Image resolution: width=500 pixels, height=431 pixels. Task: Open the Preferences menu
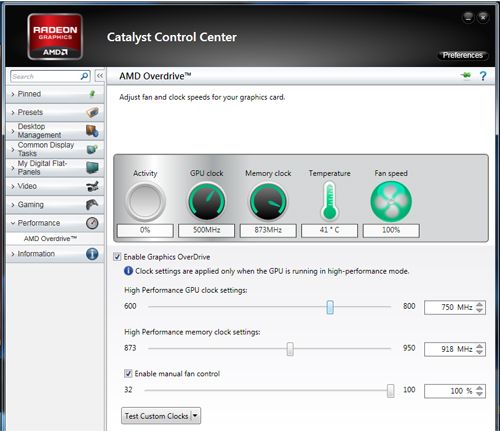463,55
